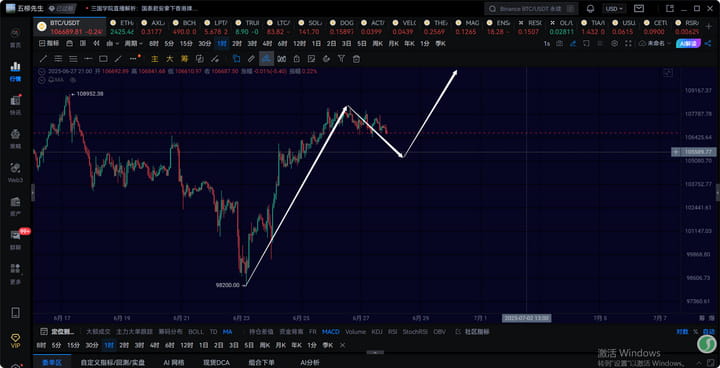The image size is (720, 368).
Task: Click the AI解读 button
Action: pyautogui.click(x=687, y=43)
